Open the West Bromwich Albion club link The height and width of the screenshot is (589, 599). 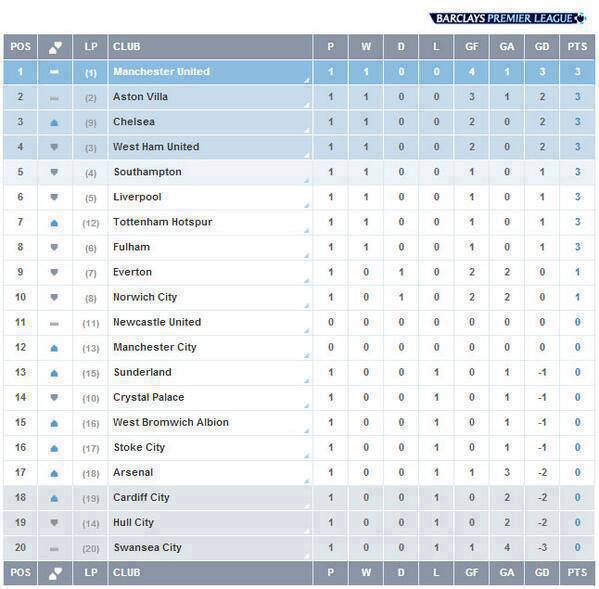171,422
